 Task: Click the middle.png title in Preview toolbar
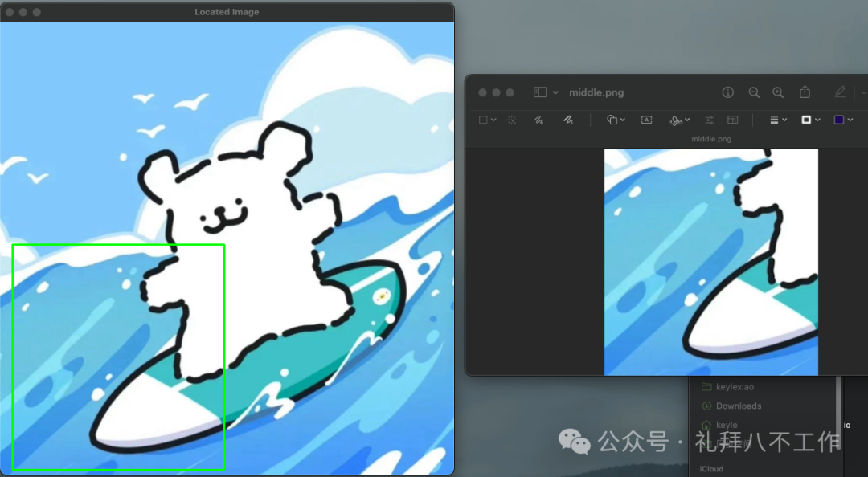[x=596, y=92]
